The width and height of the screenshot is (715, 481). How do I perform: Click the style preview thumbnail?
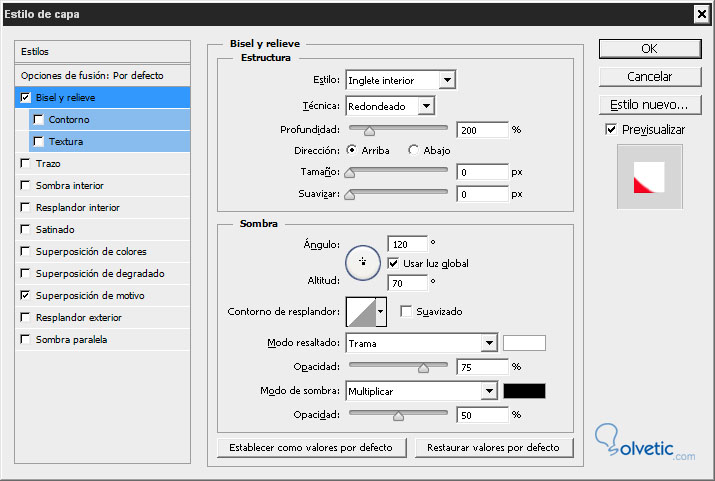pyautogui.click(x=650, y=177)
